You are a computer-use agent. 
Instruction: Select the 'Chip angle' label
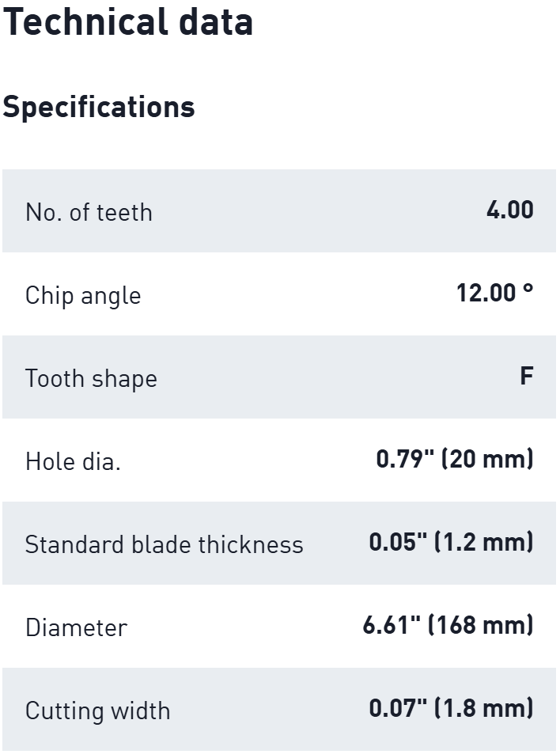83,295
